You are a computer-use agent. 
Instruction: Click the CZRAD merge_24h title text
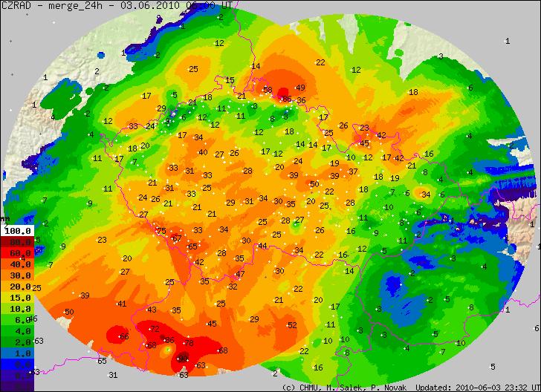[117, 5]
